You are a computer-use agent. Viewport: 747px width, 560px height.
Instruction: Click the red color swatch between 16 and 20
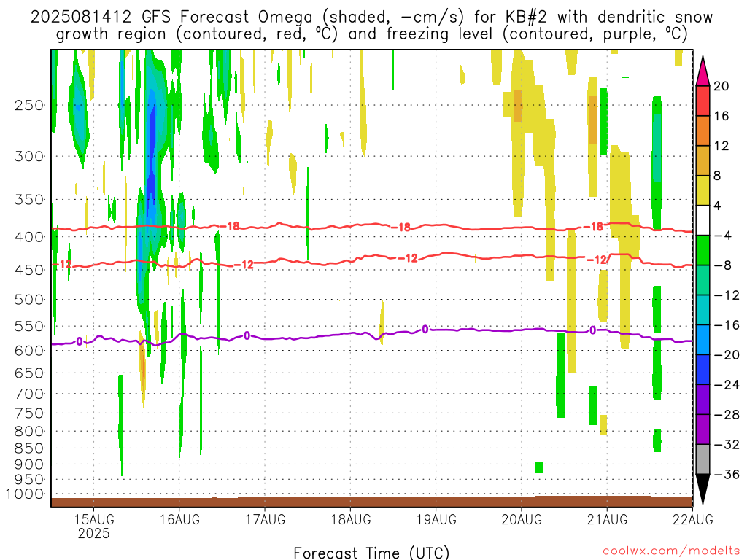703,101
